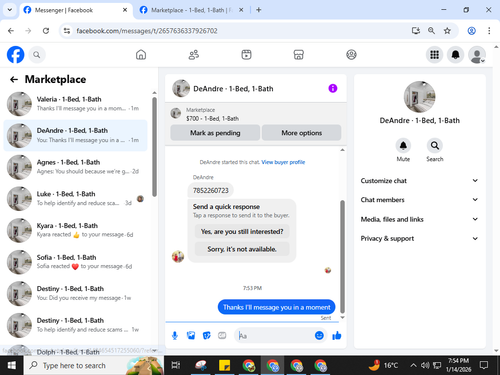Open Sofia's conversation in the list
Image resolution: width=500 pixels, height=375 pixels.
click(x=75, y=262)
